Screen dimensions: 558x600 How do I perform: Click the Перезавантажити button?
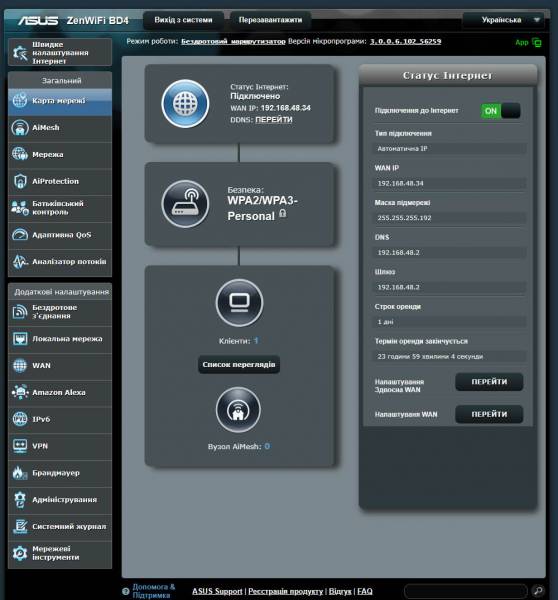tap(270, 20)
